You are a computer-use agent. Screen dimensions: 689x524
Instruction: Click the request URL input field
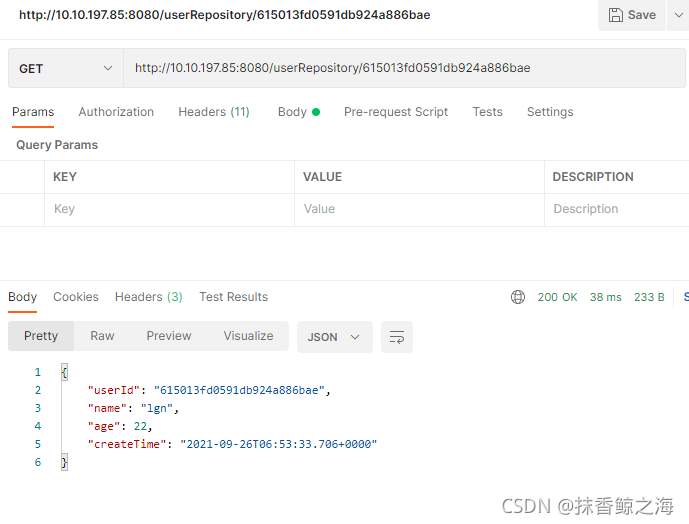tap(404, 68)
